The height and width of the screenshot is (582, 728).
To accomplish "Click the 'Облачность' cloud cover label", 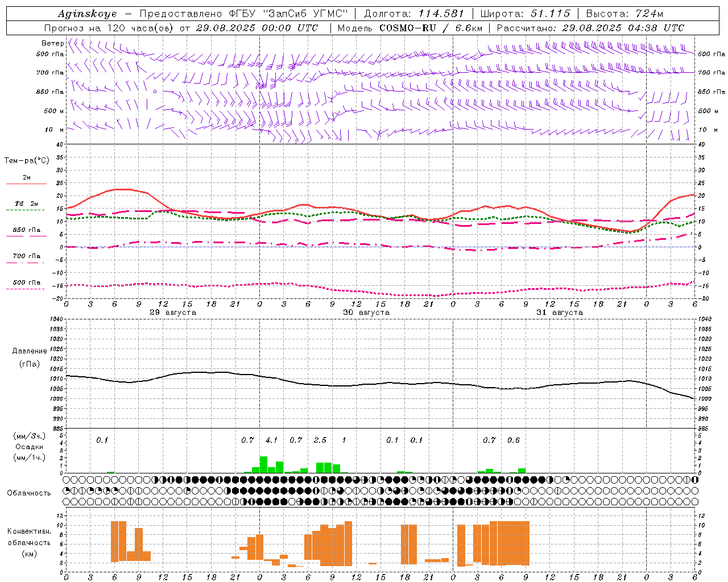I will [x=29, y=493].
